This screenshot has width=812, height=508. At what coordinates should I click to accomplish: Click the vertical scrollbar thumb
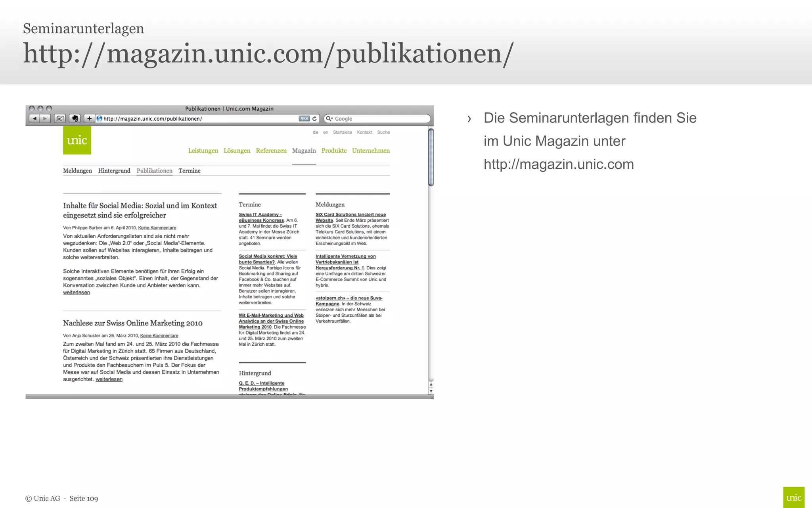point(431,157)
